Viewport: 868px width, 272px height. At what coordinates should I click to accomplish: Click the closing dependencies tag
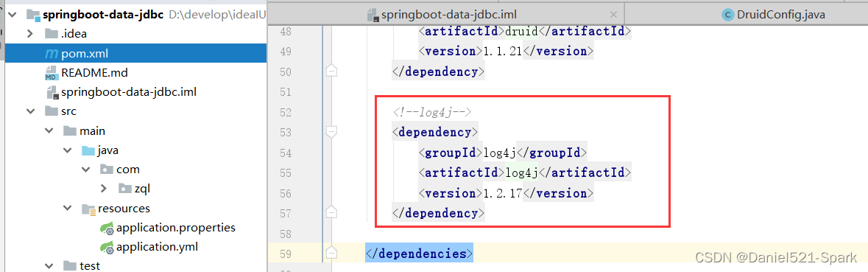419,253
